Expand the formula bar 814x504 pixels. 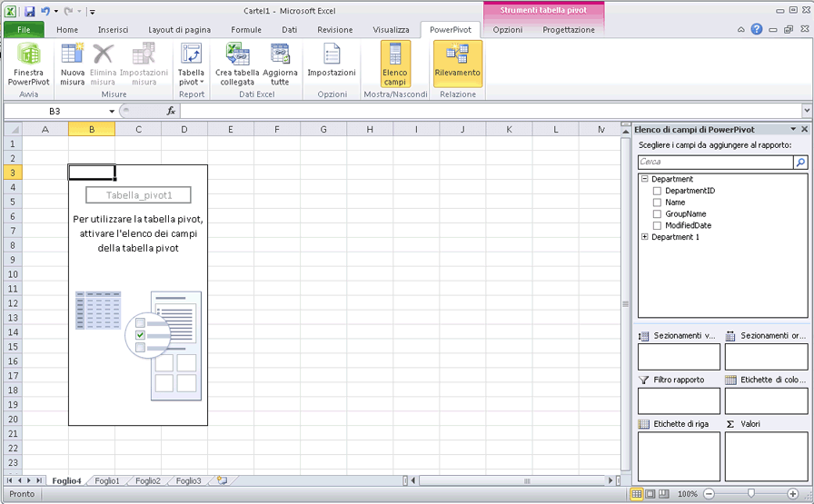[x=806, y=111]
